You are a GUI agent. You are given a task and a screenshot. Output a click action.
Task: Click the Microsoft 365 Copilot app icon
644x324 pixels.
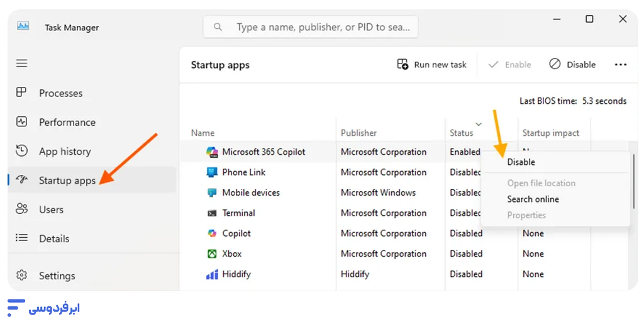212,152
